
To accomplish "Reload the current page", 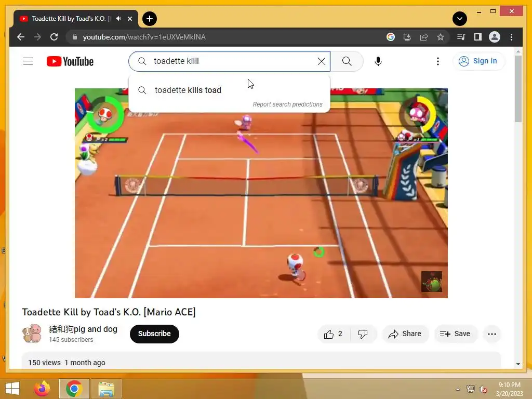I will pos(54,37).
